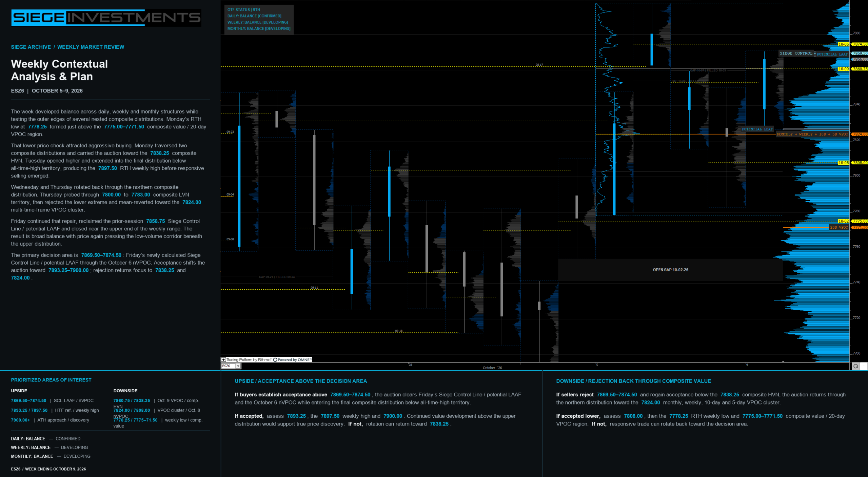Click the 'UPSIDE / ACCEPTANCE ABOVE THE DECISION AREA' heading

click(301, 381)
